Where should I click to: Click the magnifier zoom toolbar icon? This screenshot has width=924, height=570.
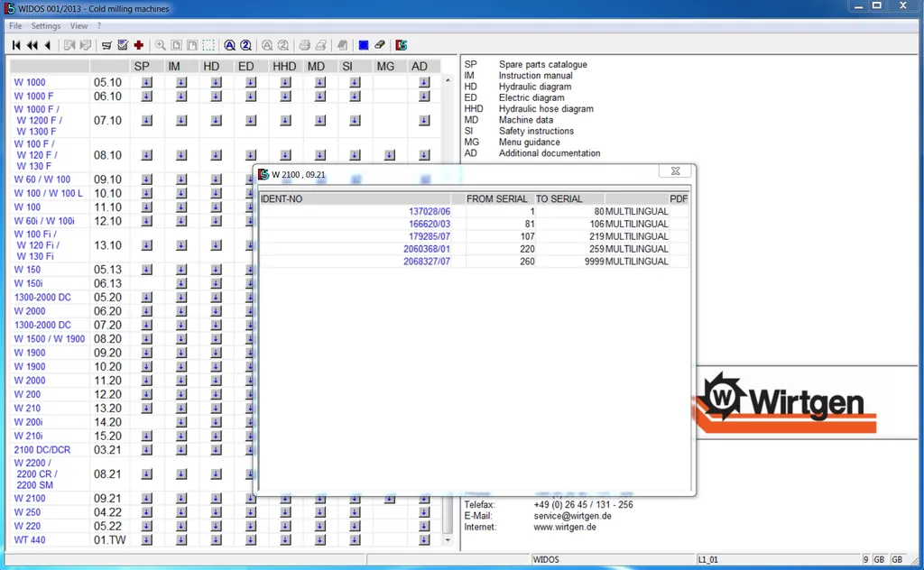[161, 45]
